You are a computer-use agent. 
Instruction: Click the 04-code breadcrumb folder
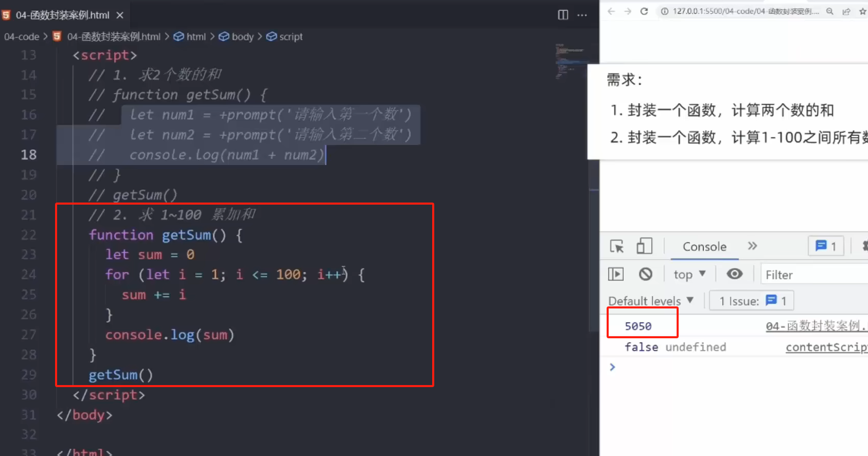[22, 37]
